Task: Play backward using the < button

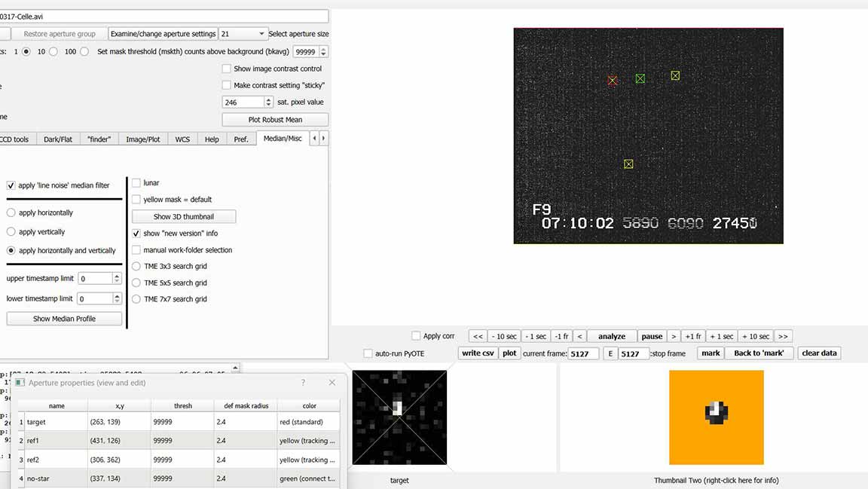Action: click(579, 337)
